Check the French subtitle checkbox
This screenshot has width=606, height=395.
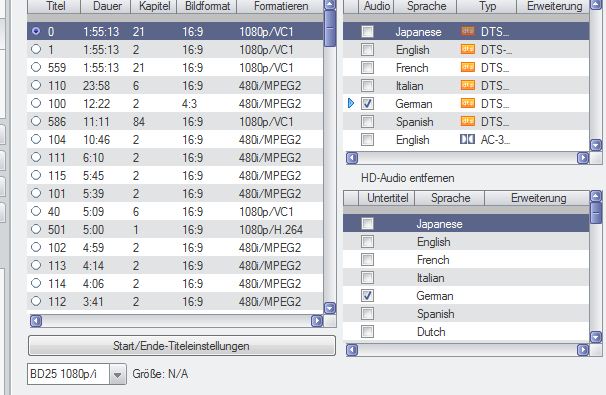(x=367, y=259)
